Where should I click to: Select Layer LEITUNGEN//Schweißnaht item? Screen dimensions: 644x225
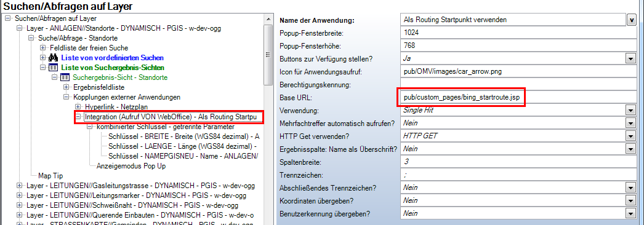tap(132, 205)
